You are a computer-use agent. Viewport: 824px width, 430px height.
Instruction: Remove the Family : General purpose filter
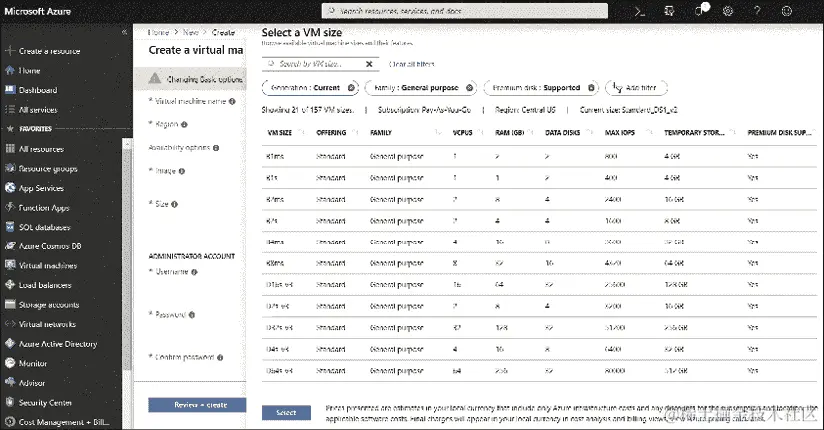tap(469, 88)
